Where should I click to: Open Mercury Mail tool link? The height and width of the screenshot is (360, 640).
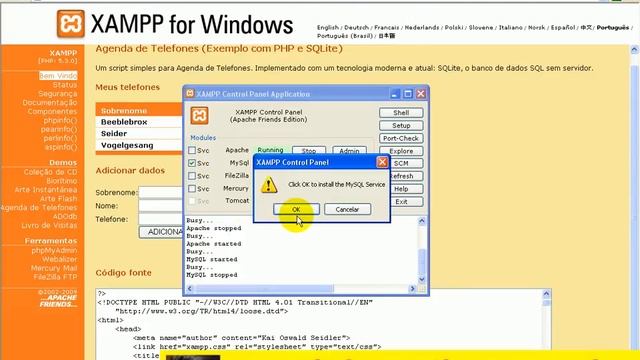(x=54, y=269)
